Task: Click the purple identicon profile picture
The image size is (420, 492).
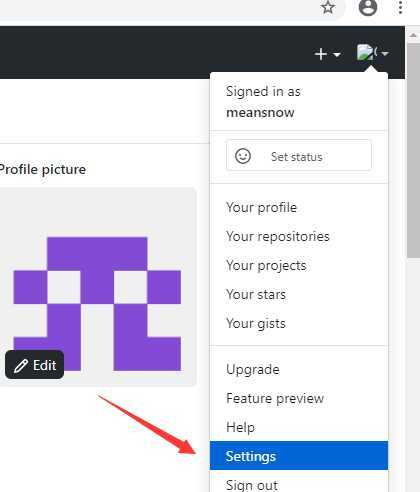Action: (x=97, y=303)
